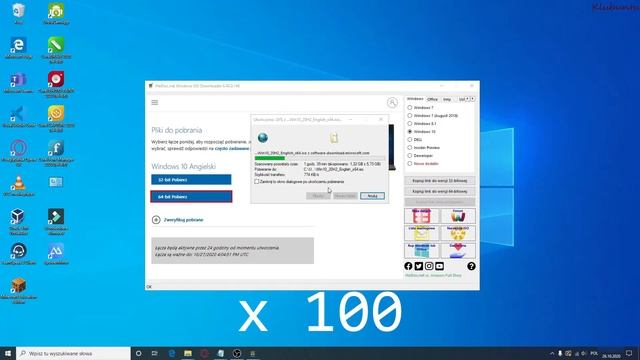
Task: Open Recycle Bin on desktop
Action: [18, 13]
